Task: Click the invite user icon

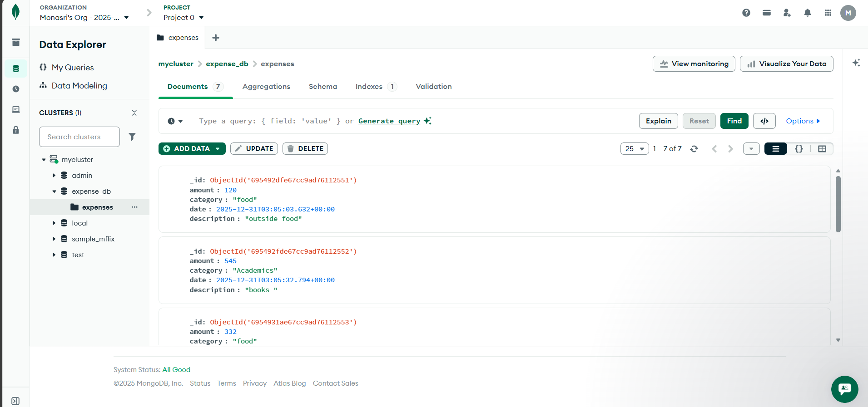Action: (787, 13)
